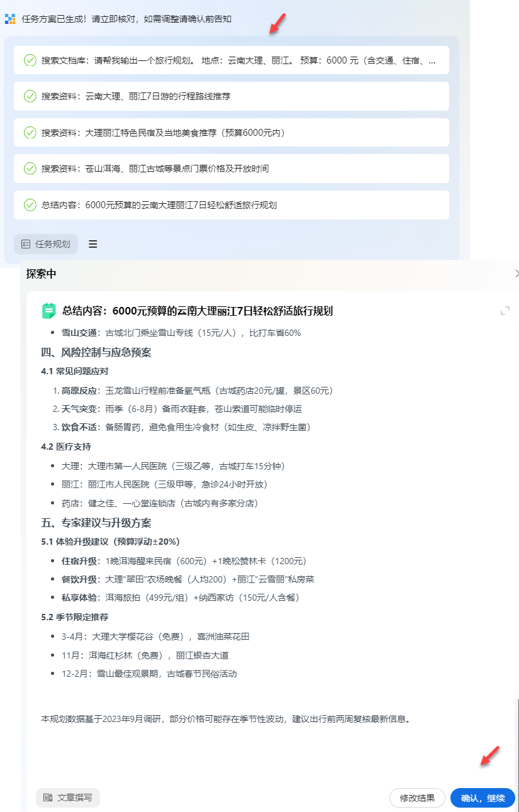The width and height of the screenshot is (519, 812).
Task: Click the check icon beside 云南大理、丽江7日游的行程路线推荐
Action: 30,96
